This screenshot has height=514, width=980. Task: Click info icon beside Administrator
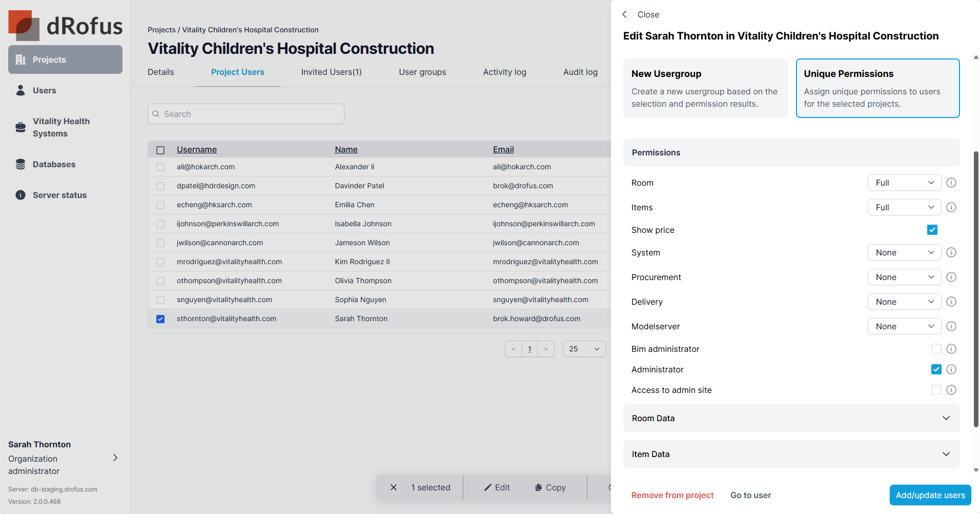pos(951,369)
